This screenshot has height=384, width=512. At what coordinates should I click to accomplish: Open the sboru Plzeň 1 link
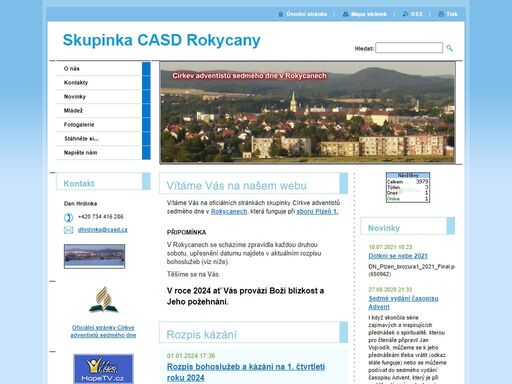(x=317, y=211)
